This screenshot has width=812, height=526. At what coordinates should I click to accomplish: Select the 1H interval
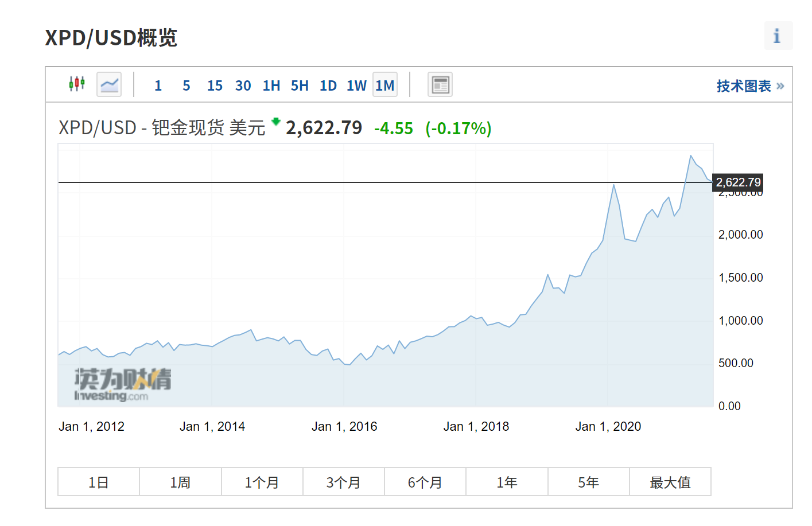(x=271, y=85)
